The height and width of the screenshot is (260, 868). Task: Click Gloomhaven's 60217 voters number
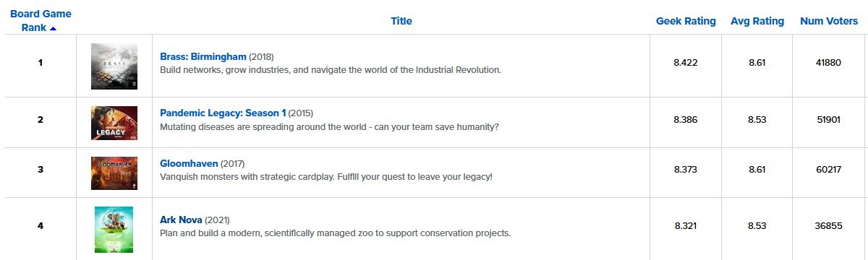[829, 170]
